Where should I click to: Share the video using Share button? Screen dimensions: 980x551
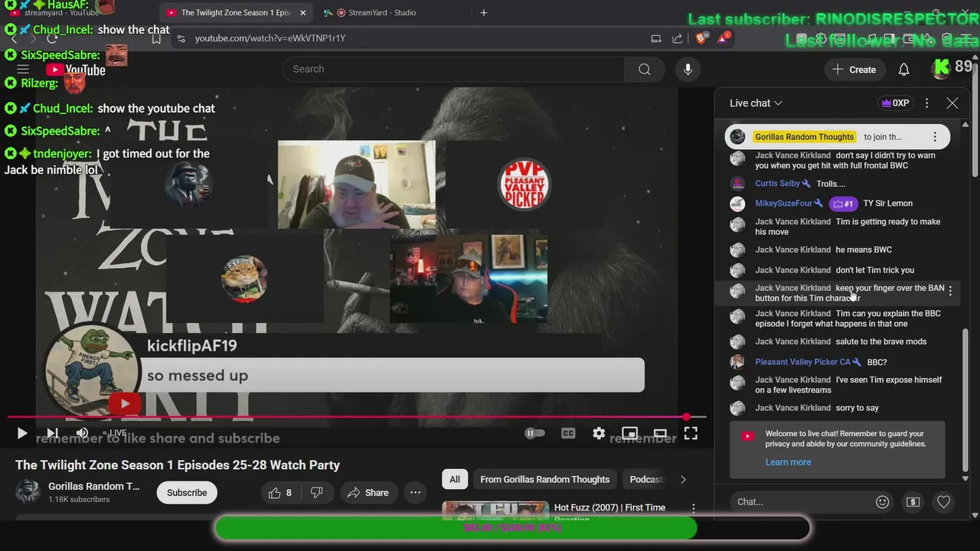click(367, 493)
